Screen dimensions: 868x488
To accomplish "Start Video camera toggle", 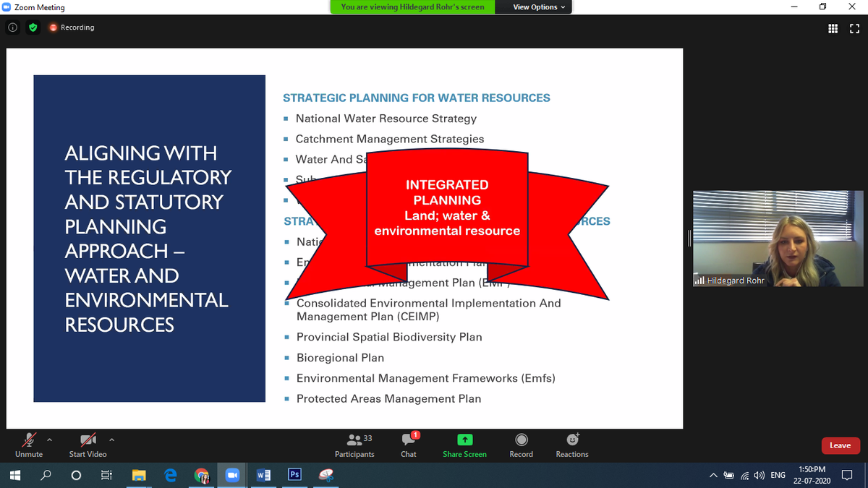I will click(x=88, y=445).
